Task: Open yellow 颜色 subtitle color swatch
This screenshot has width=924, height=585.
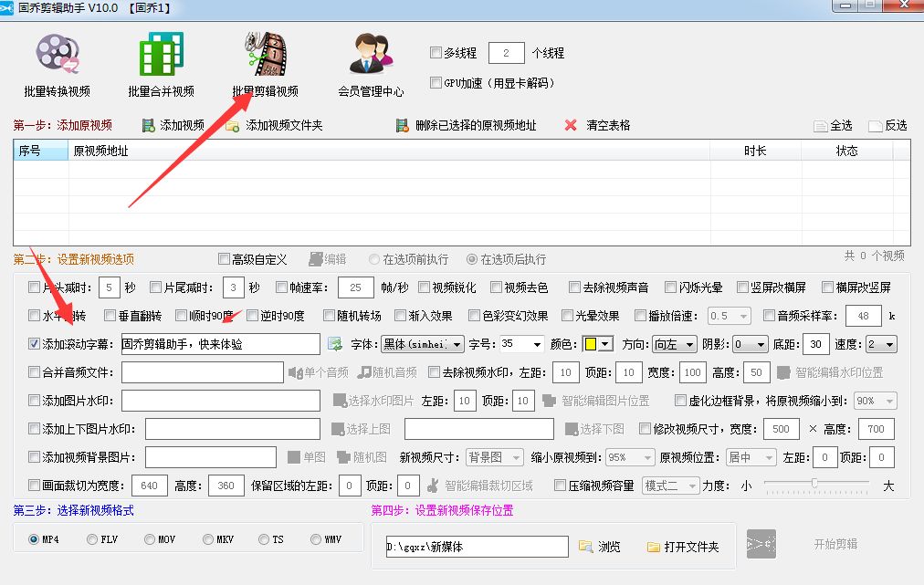Action: (x=597, y=344)
